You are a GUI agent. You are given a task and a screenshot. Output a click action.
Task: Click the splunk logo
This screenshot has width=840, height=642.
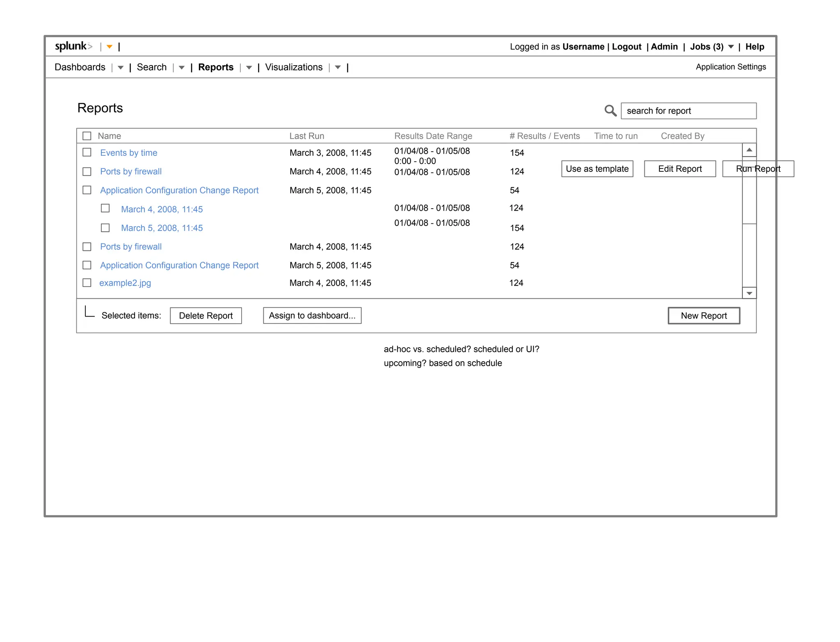pyautogui.click(x=73, y=46)
